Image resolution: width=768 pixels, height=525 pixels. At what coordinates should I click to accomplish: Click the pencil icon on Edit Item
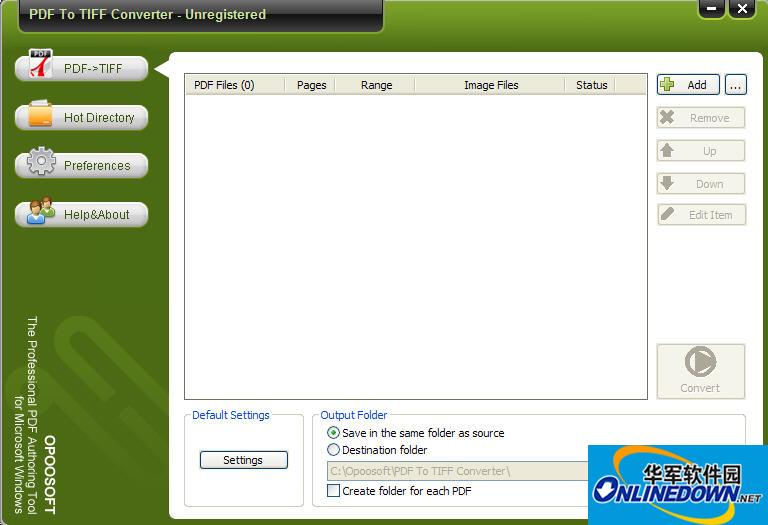pos(667,214)
